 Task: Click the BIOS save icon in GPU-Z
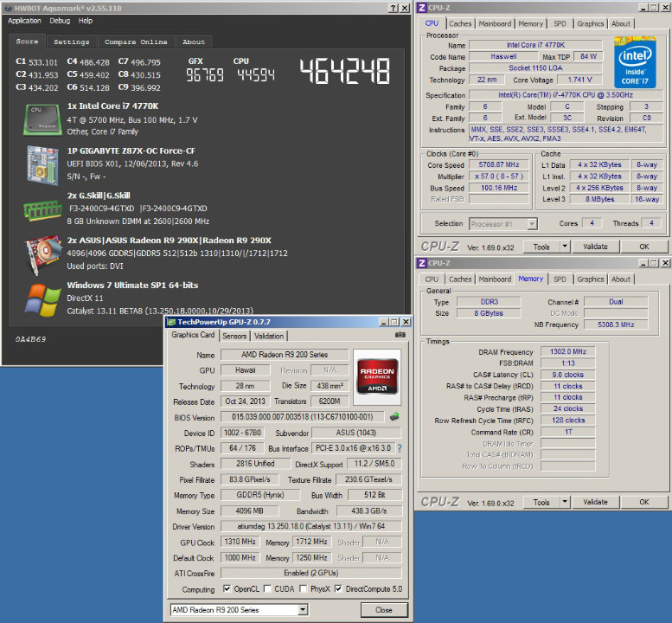pyautogui.click(x=394, y=416)
